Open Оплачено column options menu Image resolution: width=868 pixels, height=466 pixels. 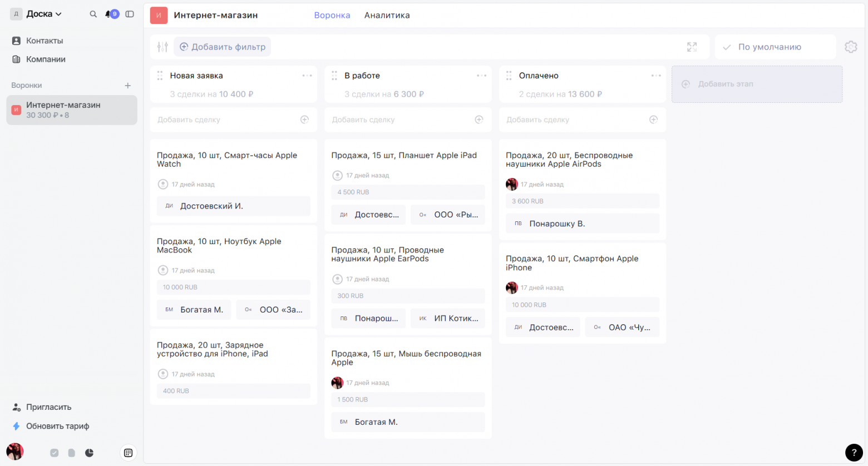pos(656,76)
